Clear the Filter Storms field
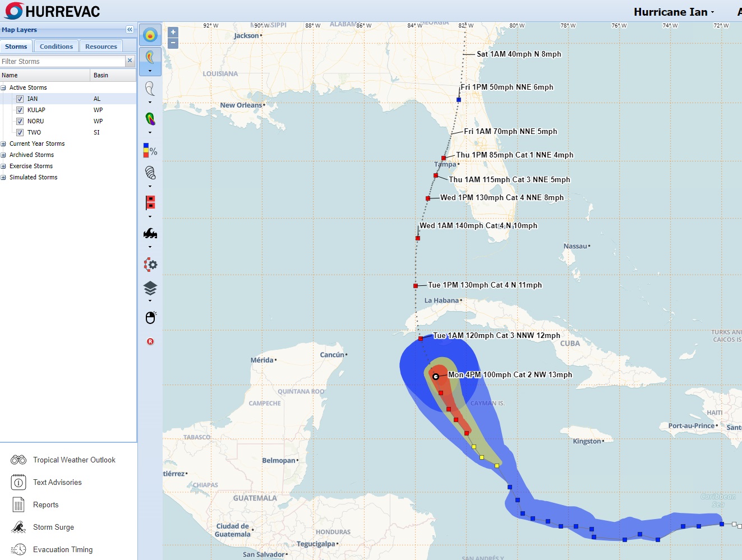This screenshot has width=742, height=560. tap(130, 61)
